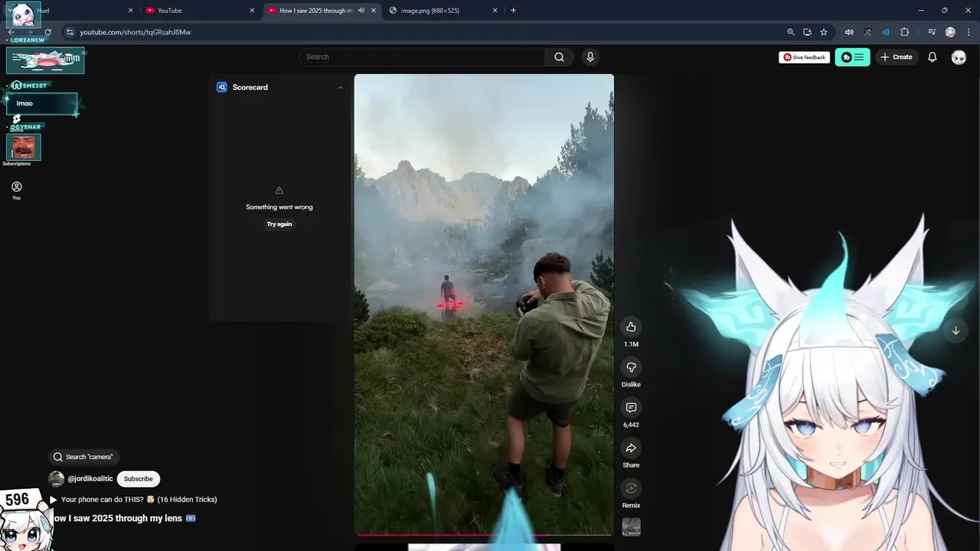Click the zoom magnifier icon in address bar

click(791, 32)
